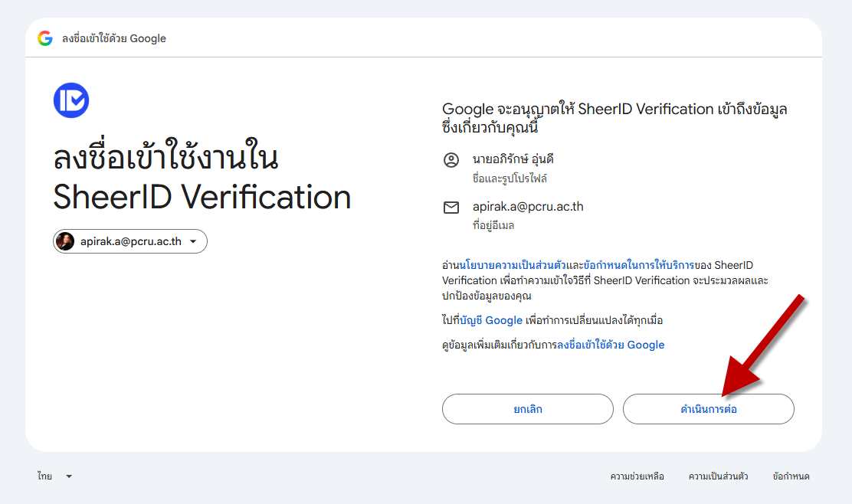The width and height of the screenshot is (852, 504).
Task: Click the ความช่วยเหลือ help footer link
Action: coord(637,476)
